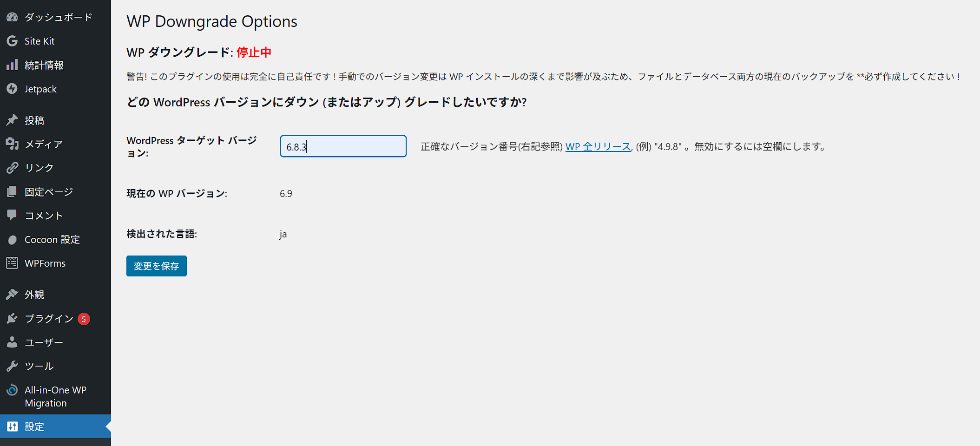Focus the WordPress target version field
The image size is (980, 446).
pos(343,146)
